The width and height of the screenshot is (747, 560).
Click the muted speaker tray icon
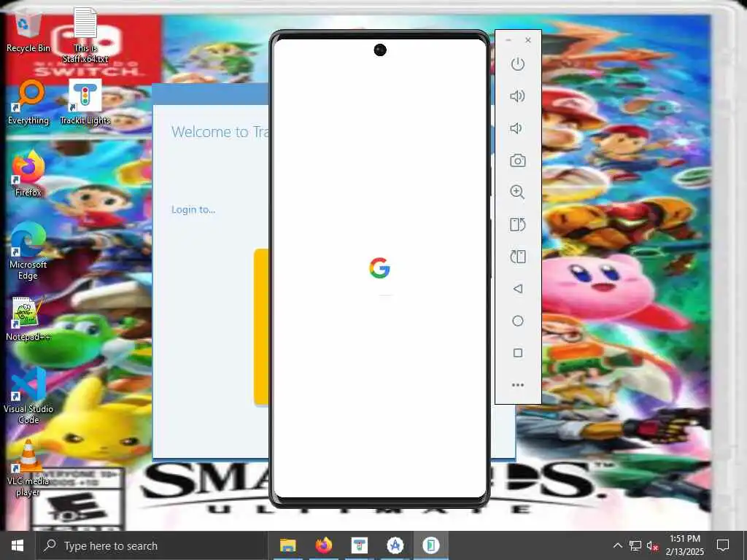pos(653,545)
